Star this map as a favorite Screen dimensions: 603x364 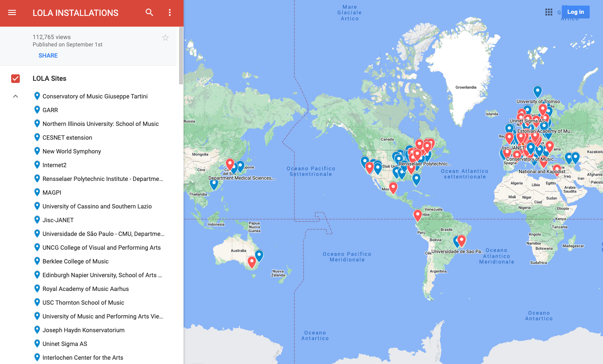pos(165,38)
